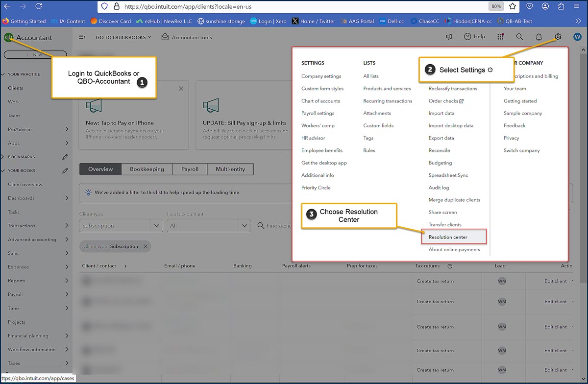Select Audit log in settings menu
Screen dimensions: 588x384
(439, 188)
